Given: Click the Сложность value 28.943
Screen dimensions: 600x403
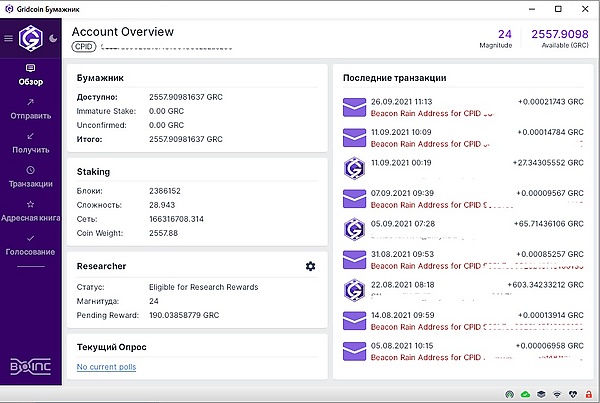Looking at the screenshot, I should pyautogui.click(x=162, y=205).
